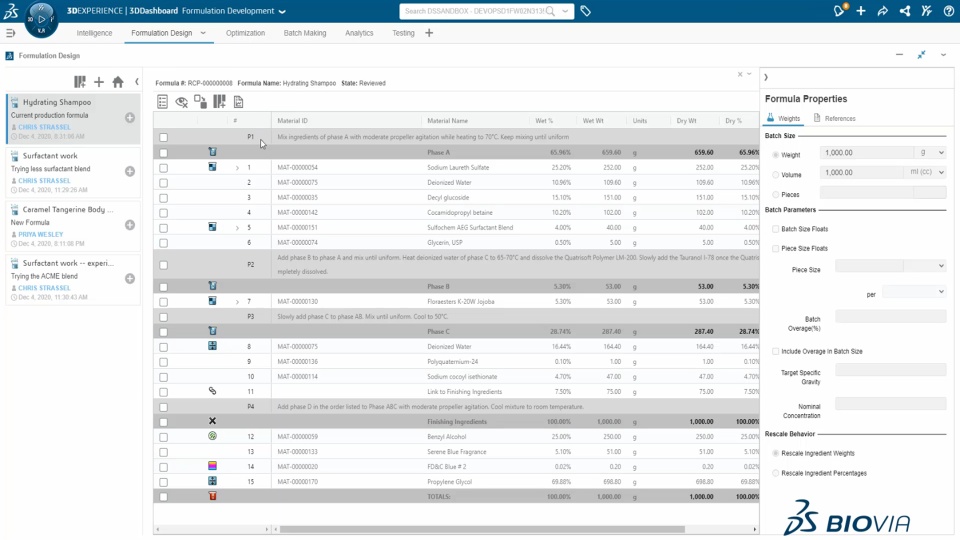960x540 pixels.
Task: Click the plus circle on Hydrating Shampoo card
Action: pos(130,118)
